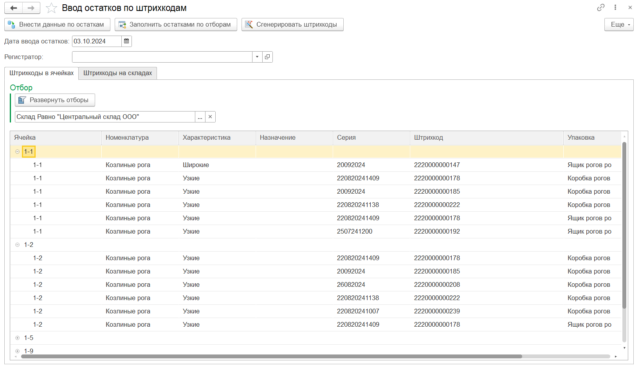Click series 220820241007
Image resolution: width=640 pixels, height=367 pixels.
point(358,311)
